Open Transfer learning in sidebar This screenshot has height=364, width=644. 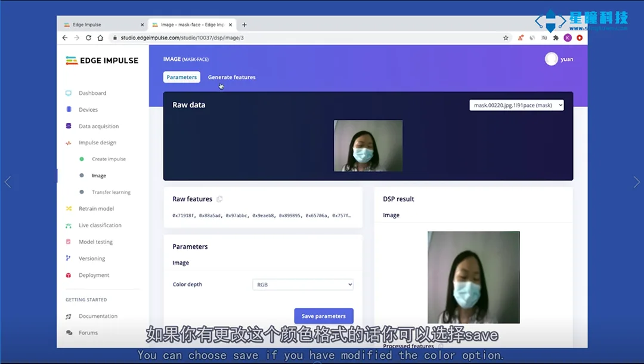coord(111,192)
